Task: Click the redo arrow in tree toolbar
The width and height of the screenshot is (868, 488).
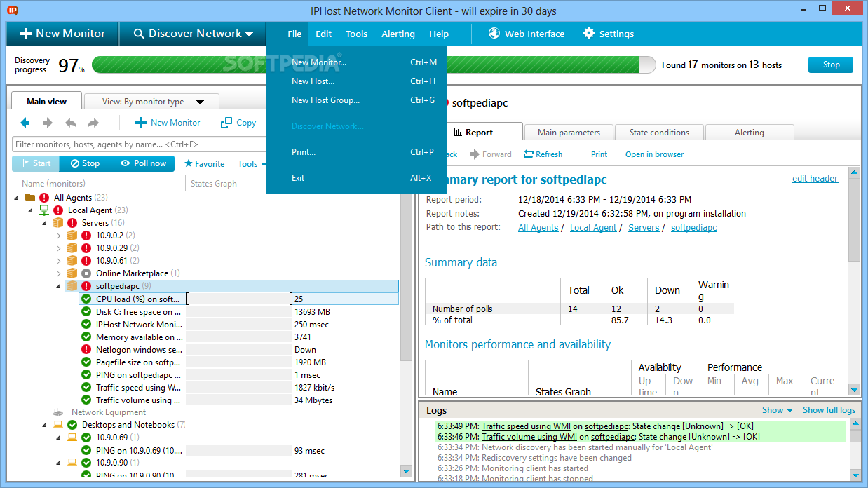Action: tap(93, 123)
